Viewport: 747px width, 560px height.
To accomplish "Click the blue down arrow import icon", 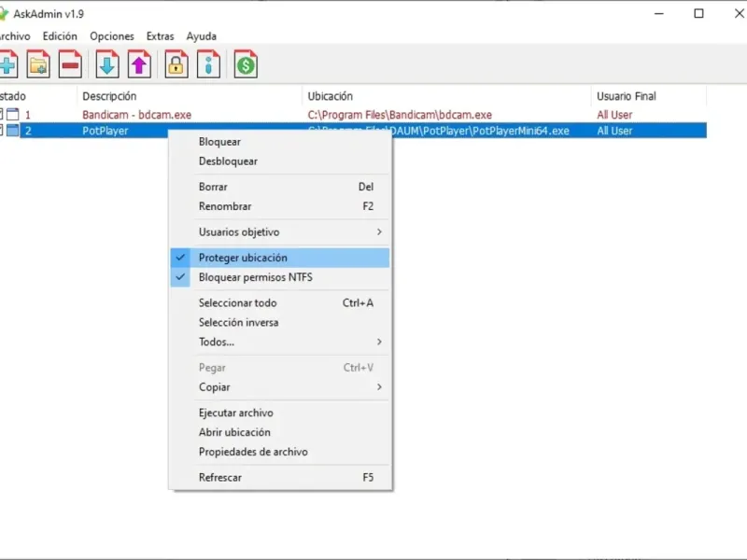I will 107,64.
